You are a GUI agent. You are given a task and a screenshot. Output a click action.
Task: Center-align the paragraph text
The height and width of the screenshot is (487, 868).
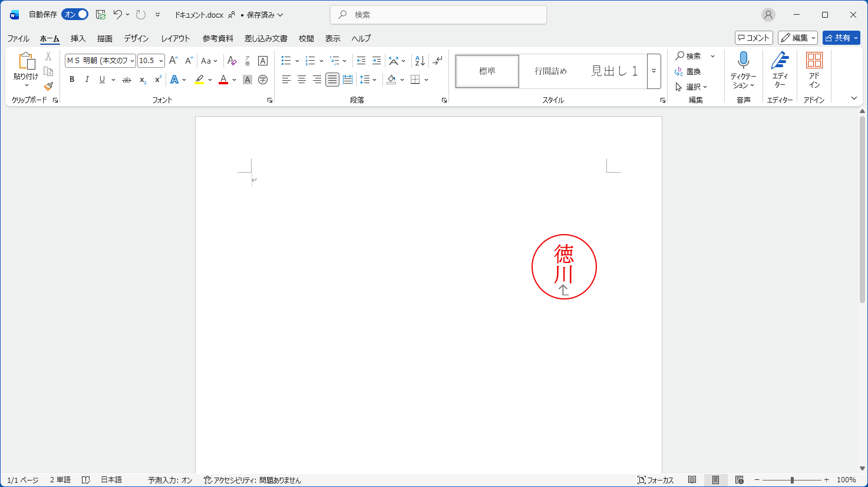pyautogui.click(x=302, y=80)
